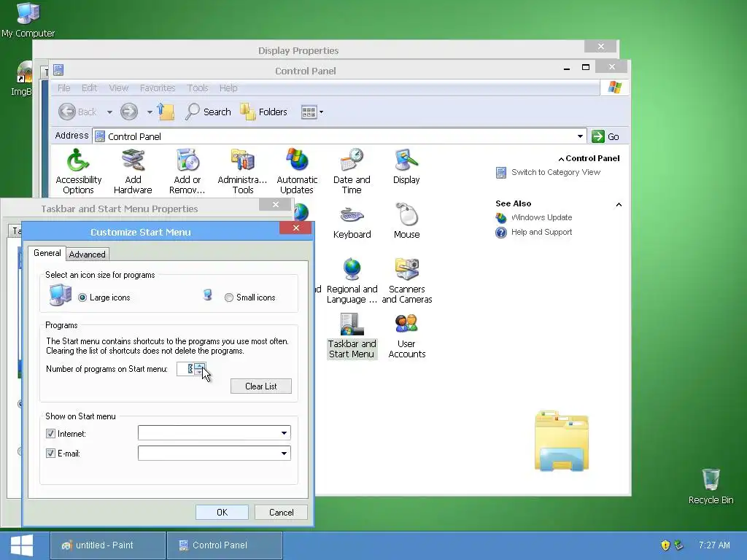747x560 pixels.
Task: Click the Address bar field
Action: tap(339, 136)
